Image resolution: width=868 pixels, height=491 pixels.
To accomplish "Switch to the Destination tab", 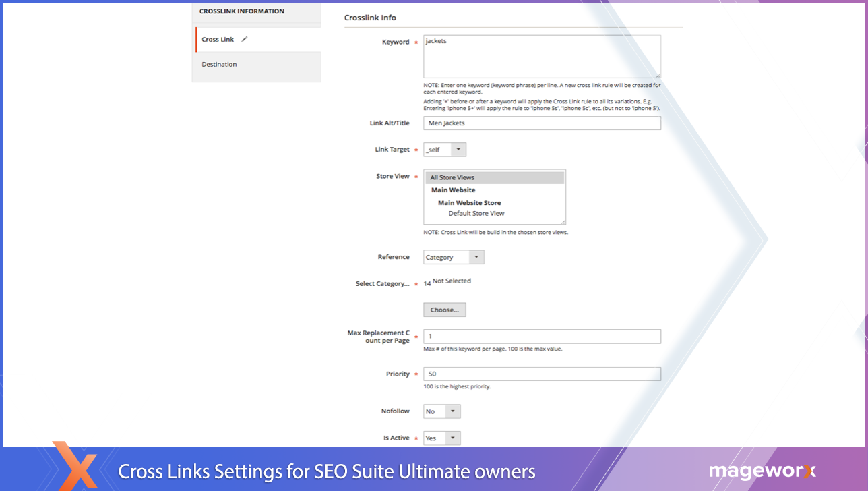I will coord(219,65).
